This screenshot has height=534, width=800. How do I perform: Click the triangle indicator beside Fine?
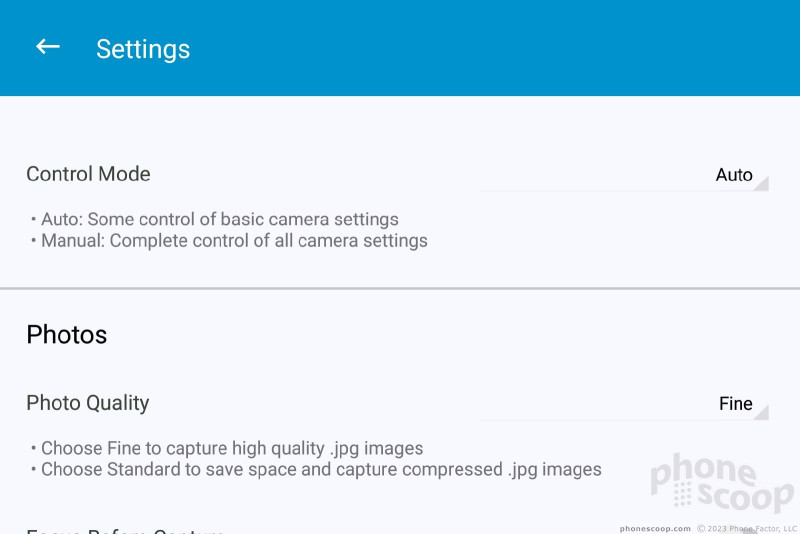(761, 412)
